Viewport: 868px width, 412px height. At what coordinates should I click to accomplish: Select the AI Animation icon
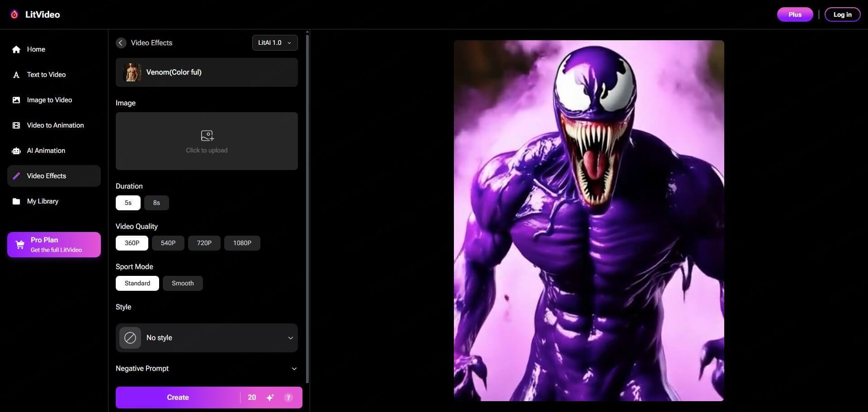[x=16, y=151]
